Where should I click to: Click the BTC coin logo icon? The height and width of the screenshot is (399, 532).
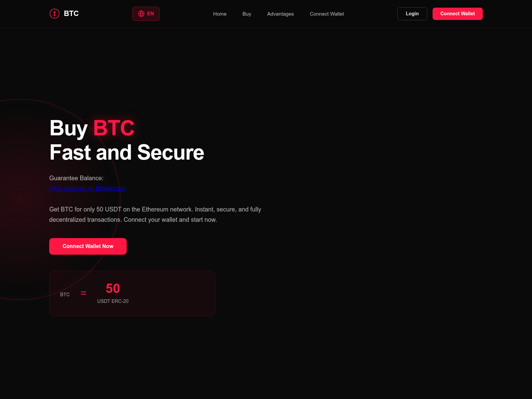click(x=55, y=14)
